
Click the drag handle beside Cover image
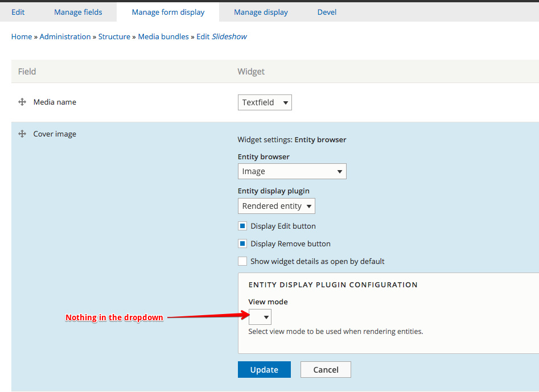(22, 134)
